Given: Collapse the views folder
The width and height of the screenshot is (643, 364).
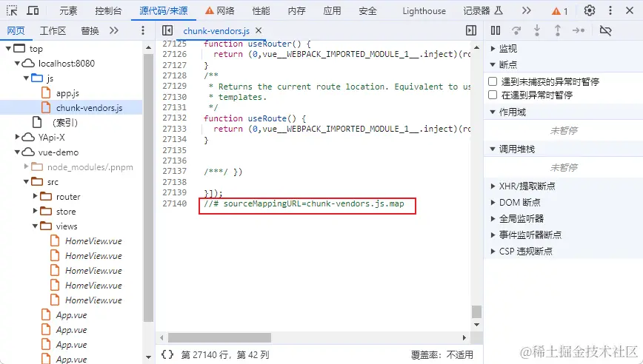Looking at the screenshot, I should [x=36, y=226].
